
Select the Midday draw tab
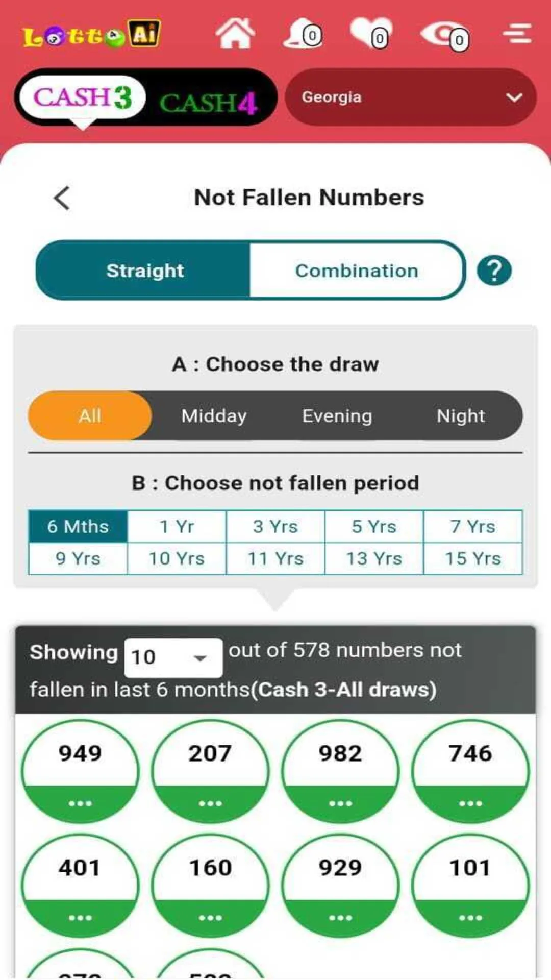pos(214,416)
